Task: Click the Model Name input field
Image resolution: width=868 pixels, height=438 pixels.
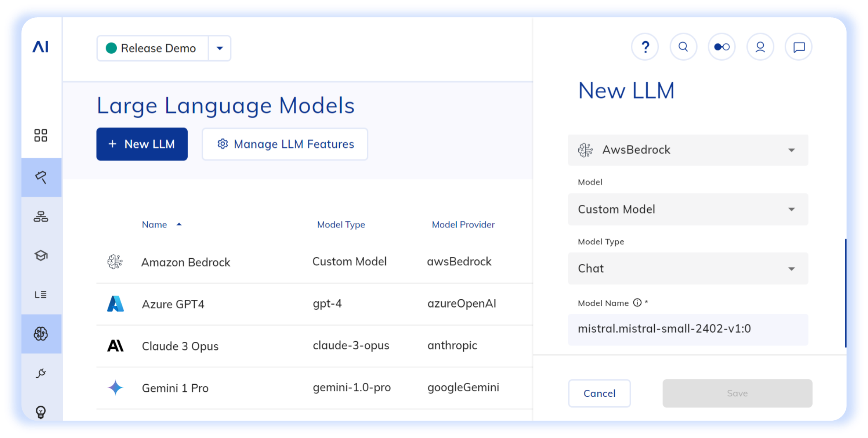Action: click(688, 329)
